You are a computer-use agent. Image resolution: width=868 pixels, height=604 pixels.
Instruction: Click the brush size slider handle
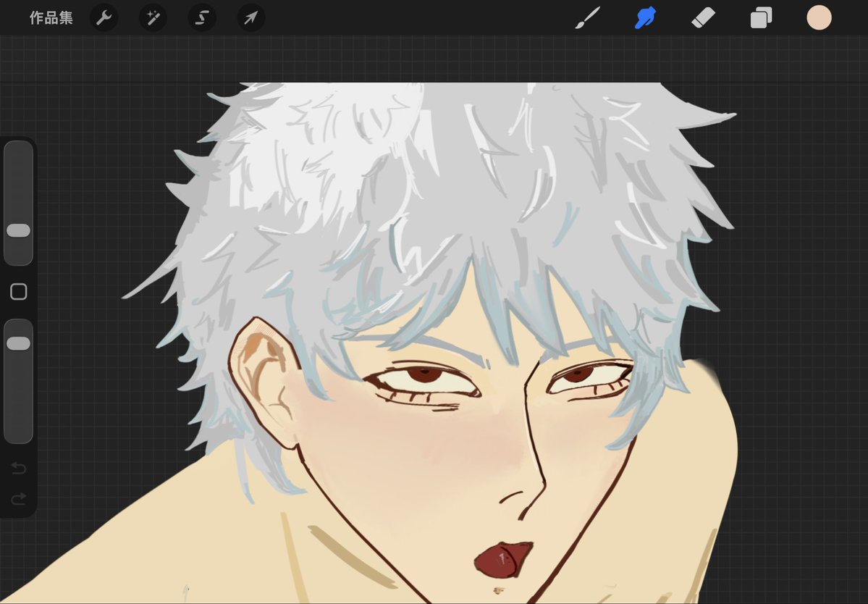pos(18,231)
